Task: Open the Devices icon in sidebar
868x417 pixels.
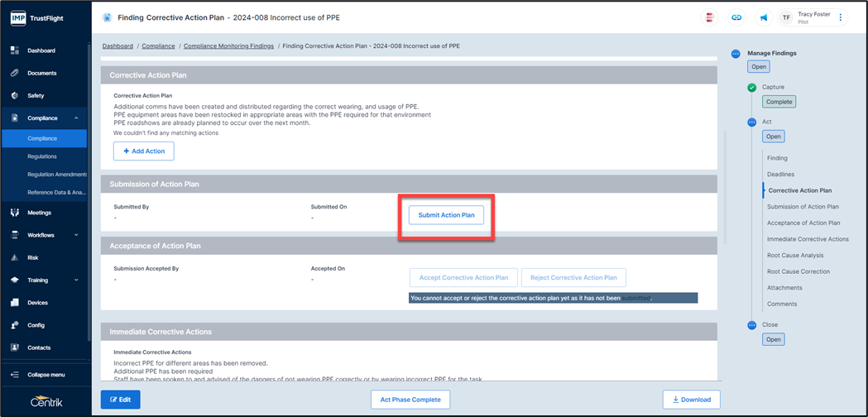Action: coord(15,303)
